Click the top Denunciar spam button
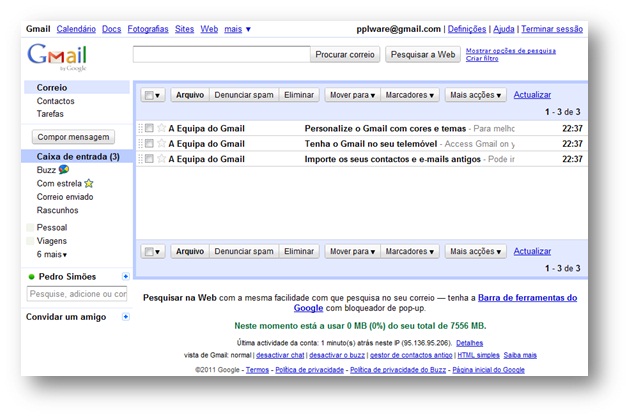This screenshot has height=418, width=630. (244, 95)
